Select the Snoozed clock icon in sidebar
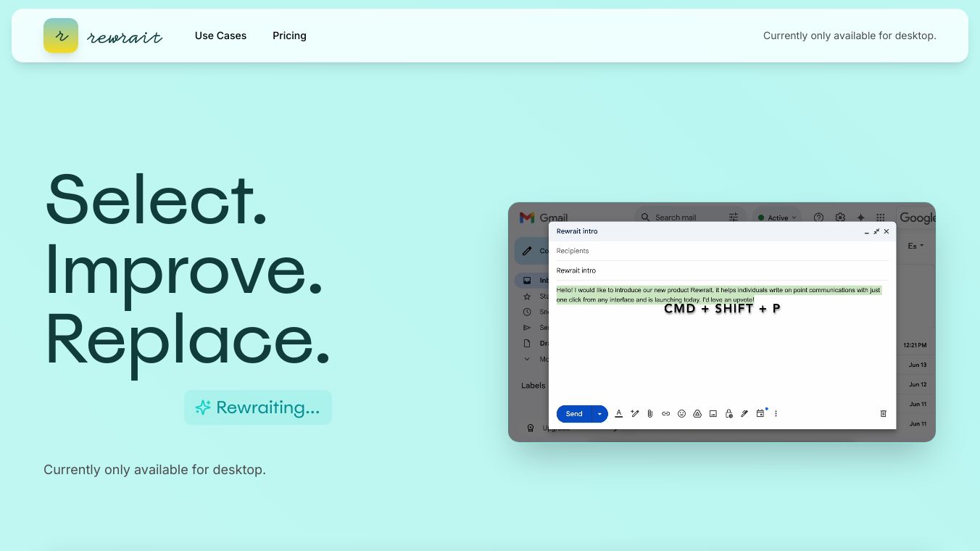 tap(527, 312)
